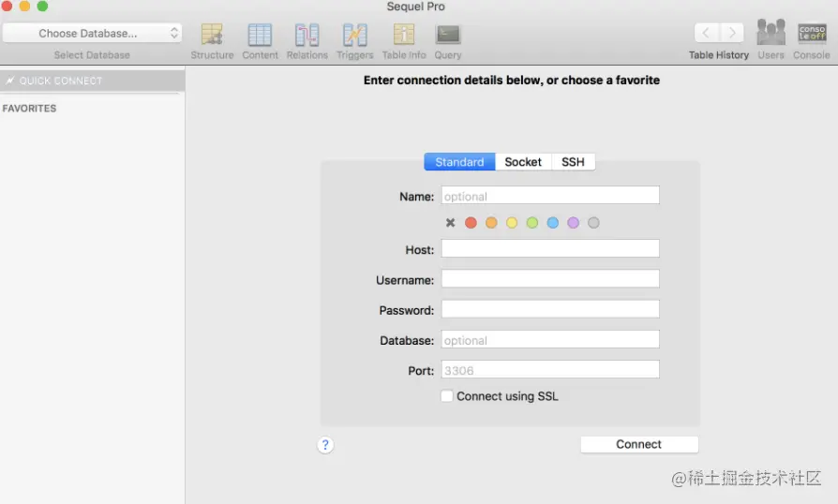Image resolution: width=838 pixels, height=504 pixels.
Task: Click the Connect button
Action: 639,444
